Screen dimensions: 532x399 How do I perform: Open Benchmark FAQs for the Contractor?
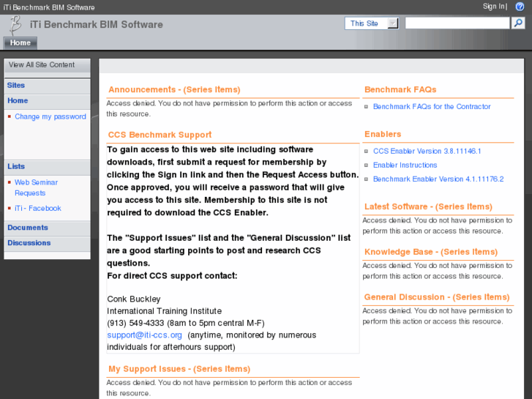[x=432, y=107]
